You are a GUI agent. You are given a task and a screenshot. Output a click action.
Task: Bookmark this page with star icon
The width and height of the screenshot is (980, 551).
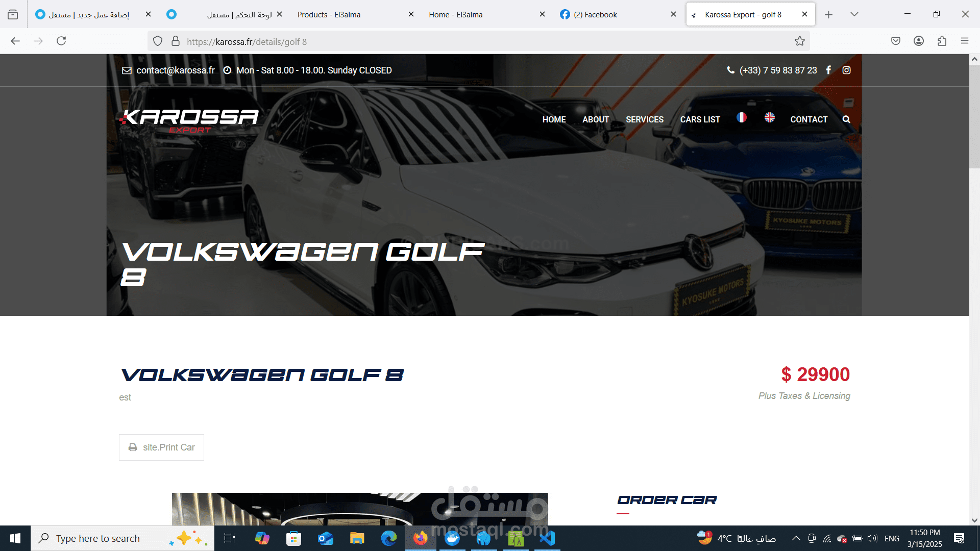click(x=799, y=41)
